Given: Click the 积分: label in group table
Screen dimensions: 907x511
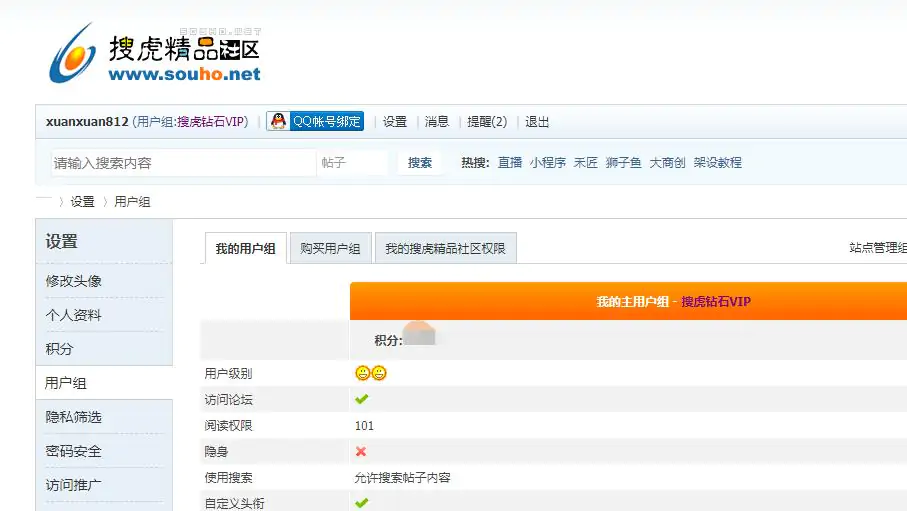Looking at the screenshot, I should pos(388,340).
